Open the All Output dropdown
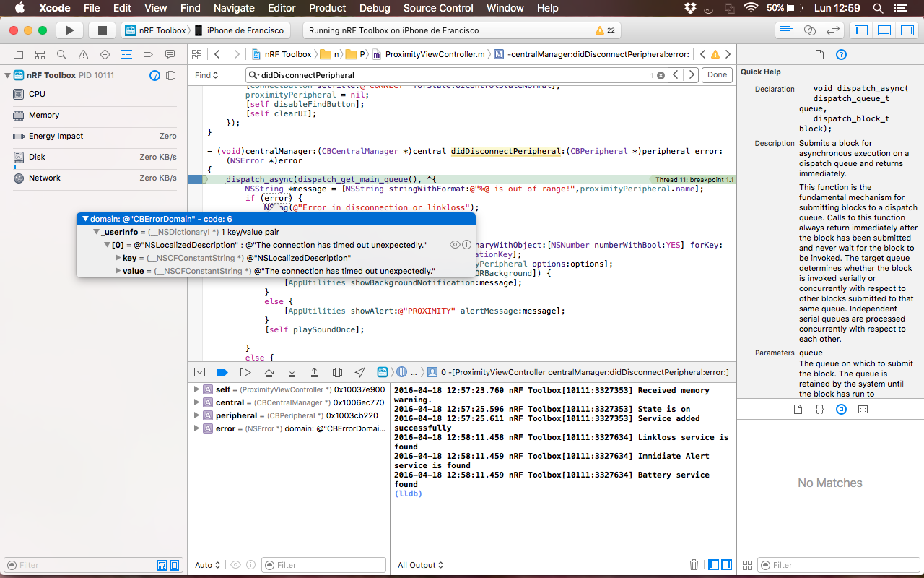The height and width of the screenshot is (578, 924). (x=420, y=565)
